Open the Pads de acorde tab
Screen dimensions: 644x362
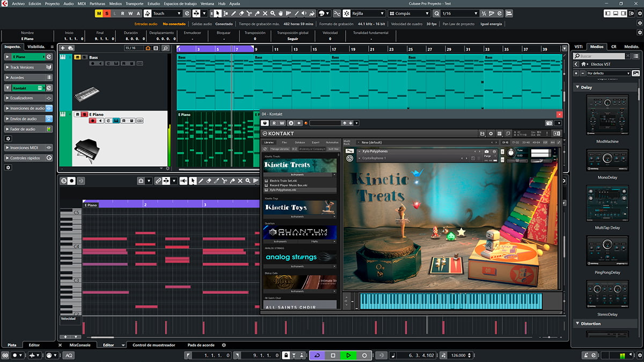point(201,345)
